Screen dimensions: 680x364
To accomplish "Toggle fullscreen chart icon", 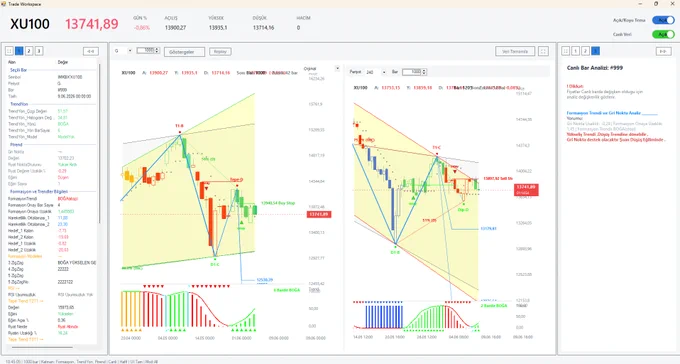I will pos(543,51).
